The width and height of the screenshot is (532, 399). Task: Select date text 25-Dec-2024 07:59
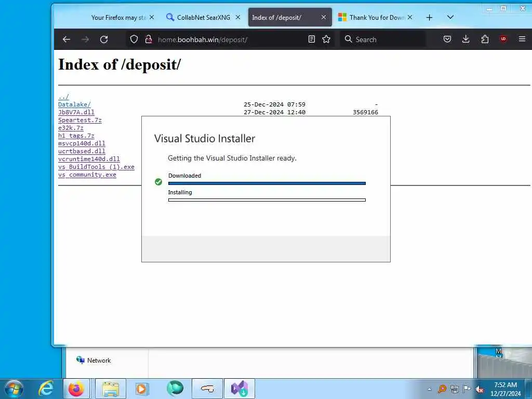274,104
